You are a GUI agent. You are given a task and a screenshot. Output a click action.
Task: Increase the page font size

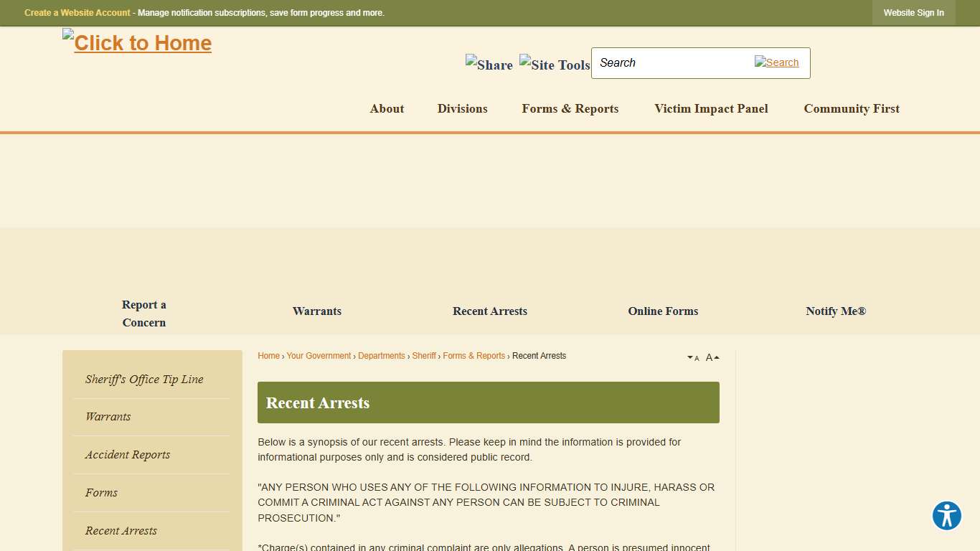[712, 357]
